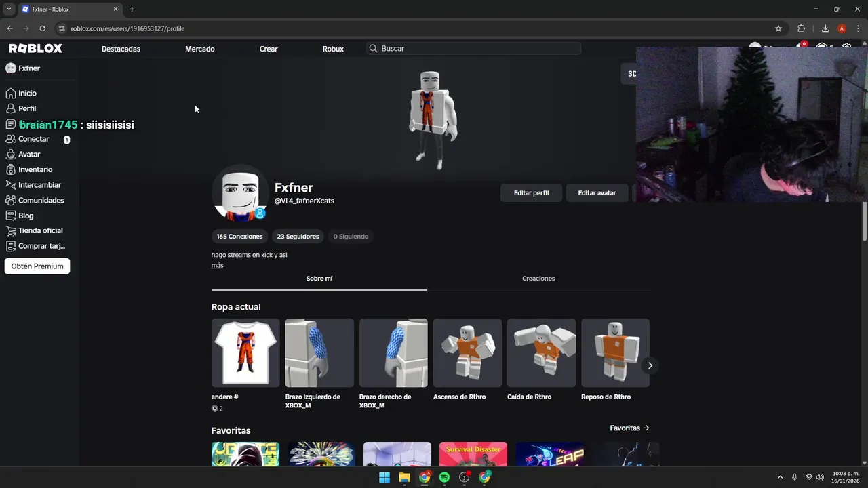The image size is (868, 488).
Task: Open Windows Start menu
Action: [384, 477]
